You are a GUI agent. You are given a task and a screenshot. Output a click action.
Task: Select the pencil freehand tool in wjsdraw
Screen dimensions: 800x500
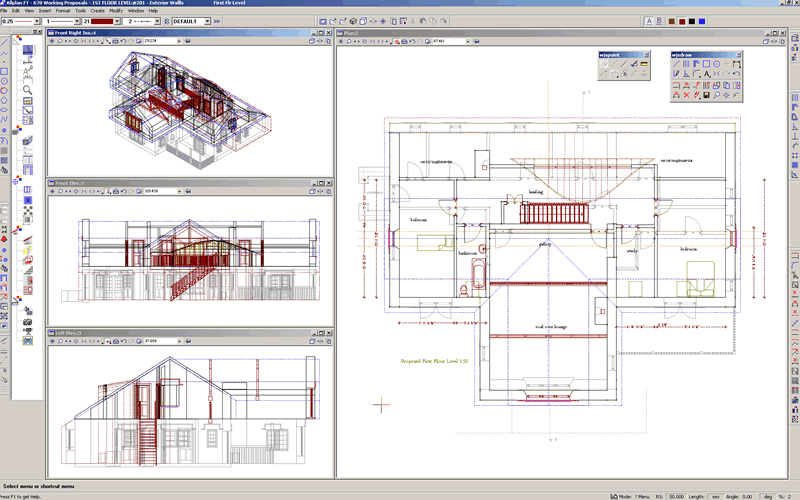pos(677,73)
